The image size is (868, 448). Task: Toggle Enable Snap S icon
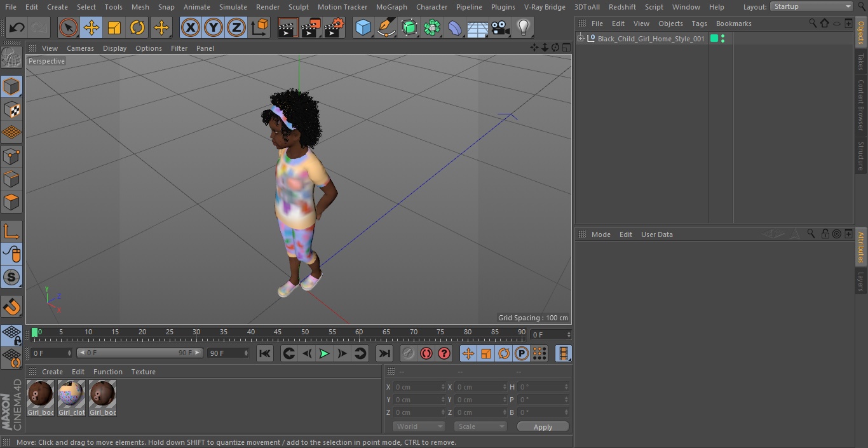(11, 277)
